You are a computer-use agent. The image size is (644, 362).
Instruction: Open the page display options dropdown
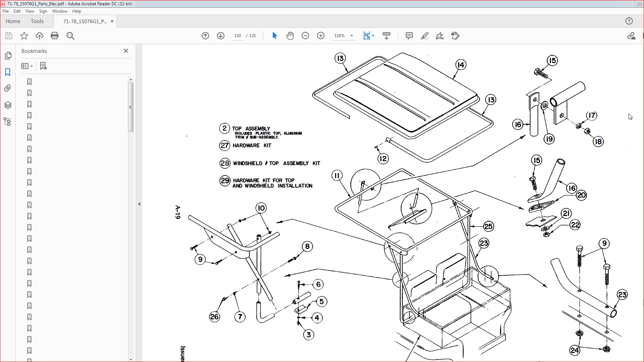(x=373, y=35)
